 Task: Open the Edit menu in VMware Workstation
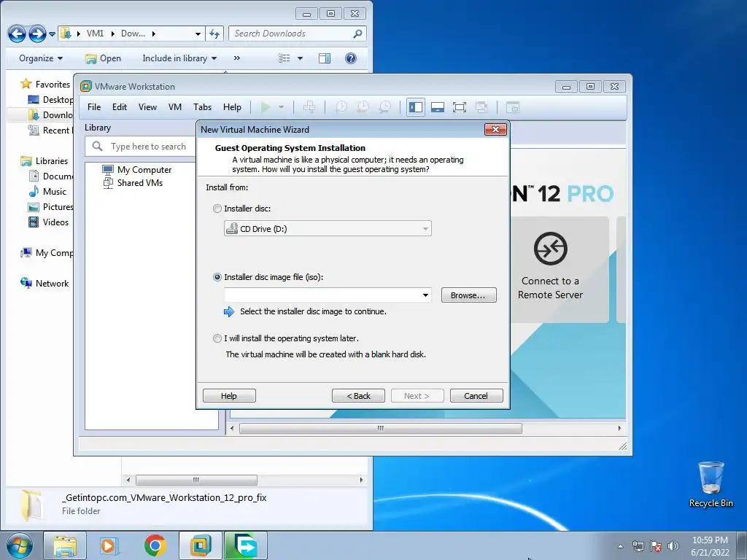pos(120,107)
